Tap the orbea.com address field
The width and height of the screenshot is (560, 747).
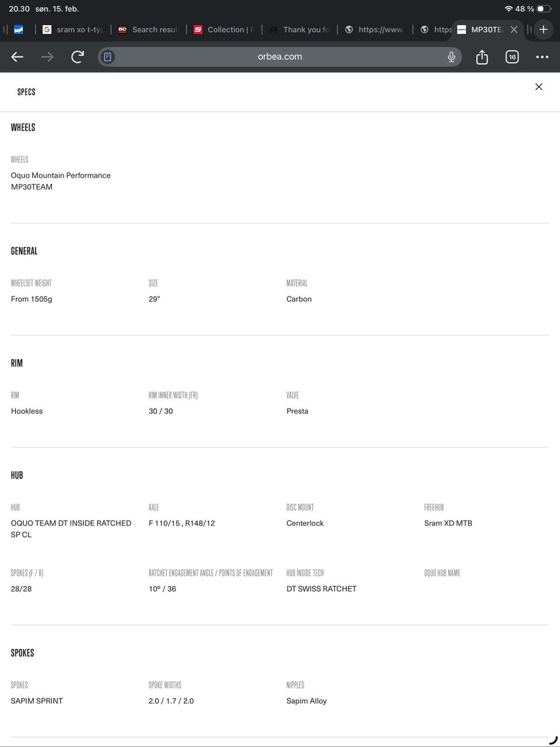[280, 57]
